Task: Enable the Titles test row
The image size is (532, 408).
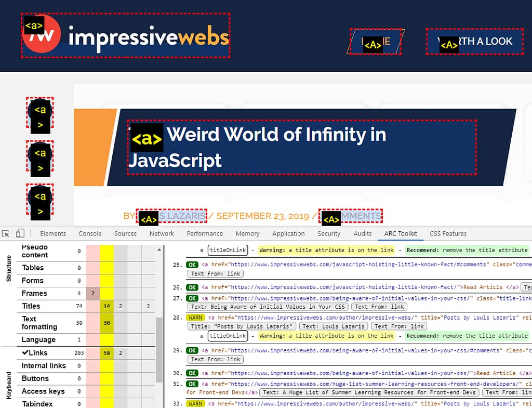Action: click(31, 306)
